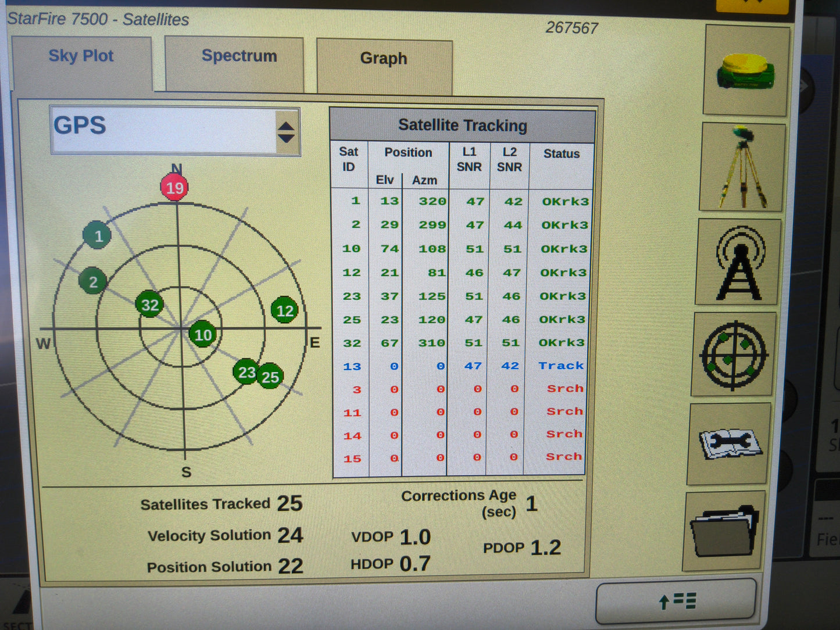Click Srch status for satellite 11

(x=564, y=411)
